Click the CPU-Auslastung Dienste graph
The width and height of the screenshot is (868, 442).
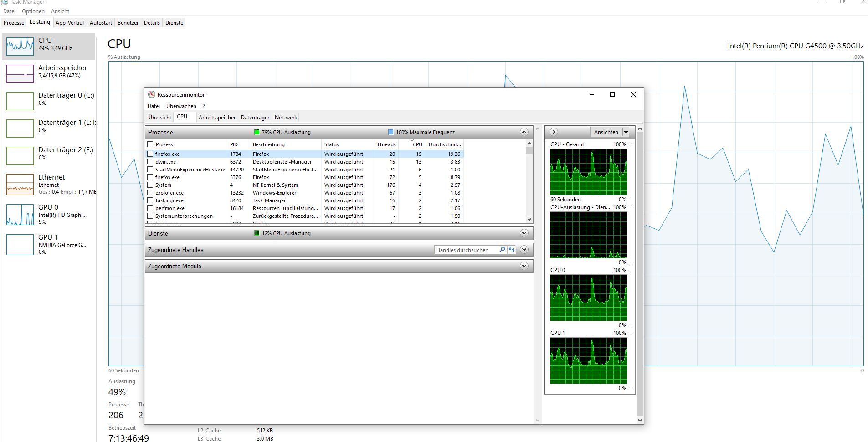point(588,235)
